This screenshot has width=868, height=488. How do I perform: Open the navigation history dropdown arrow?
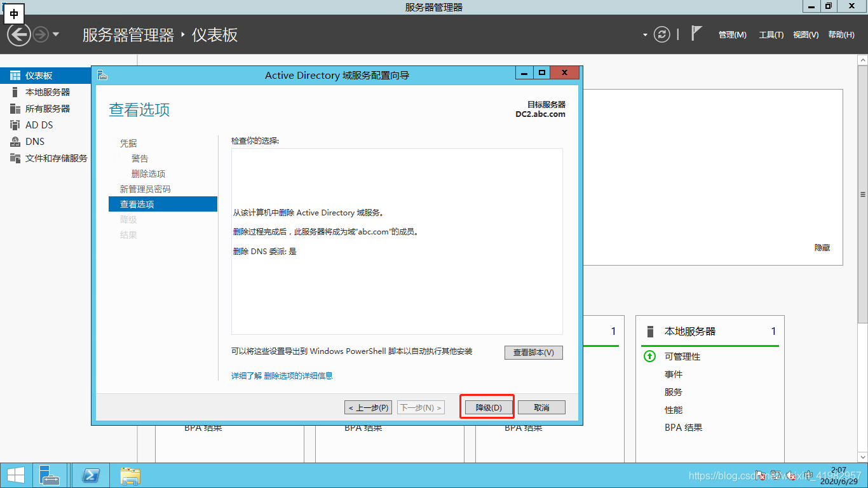click(56, 34)
